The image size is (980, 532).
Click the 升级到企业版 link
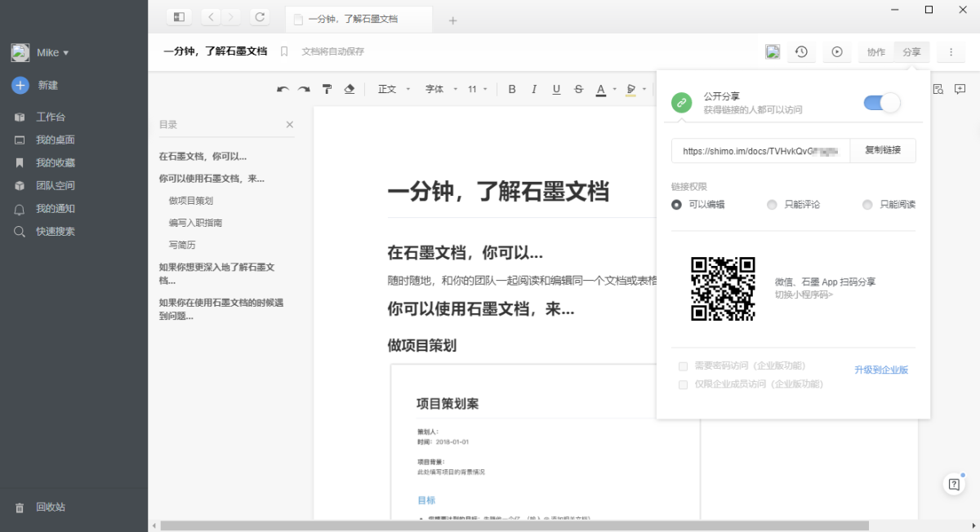tap(881, 370)
